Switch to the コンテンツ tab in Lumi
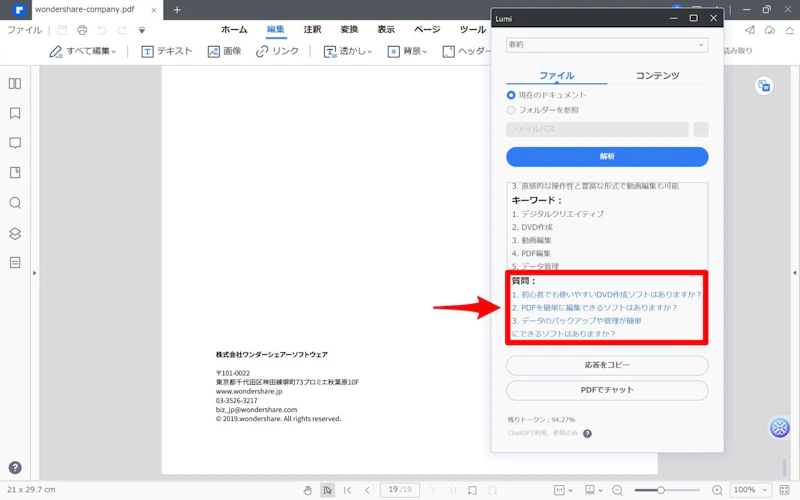The width and height of the screenshot is (800, 500). pyautogui.click(x=657, y=76)
